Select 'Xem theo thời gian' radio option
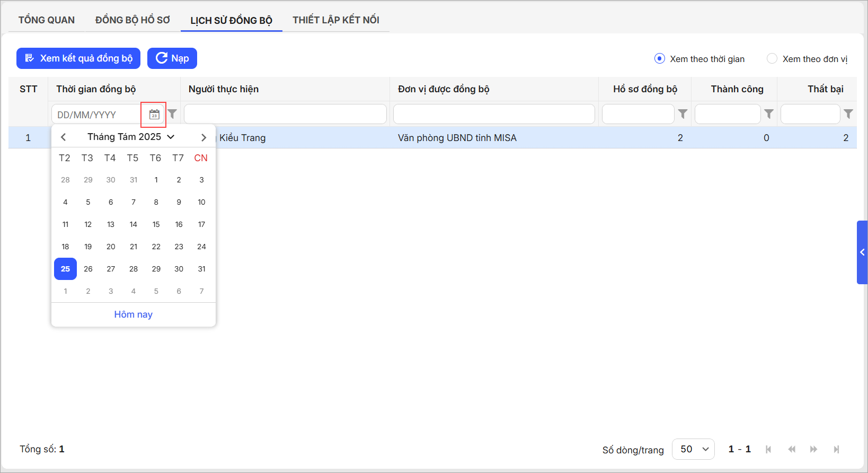The height and width of the screenshot is (473, 868). [660, 59]
